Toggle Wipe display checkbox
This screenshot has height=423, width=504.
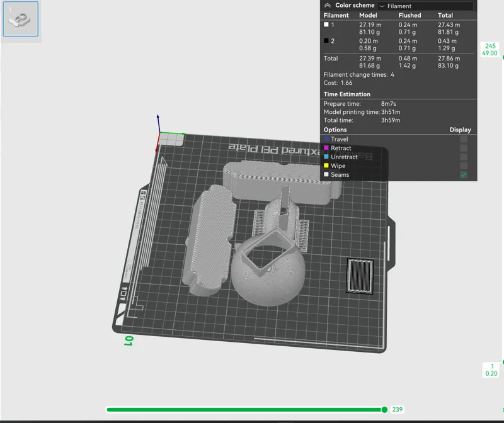coord(464,166)
